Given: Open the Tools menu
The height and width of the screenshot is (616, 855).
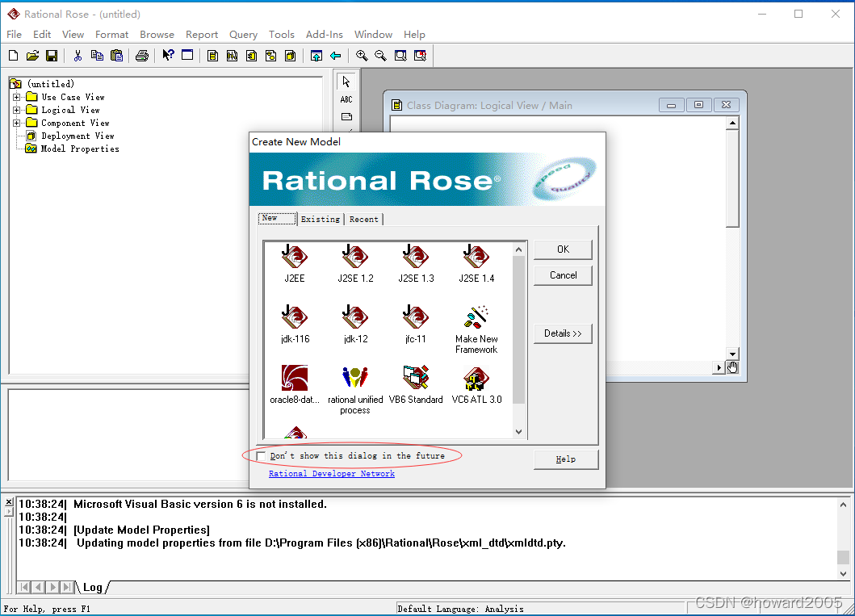Looking at the screenshot, I should pyautogui.click(x=281, y=35).
